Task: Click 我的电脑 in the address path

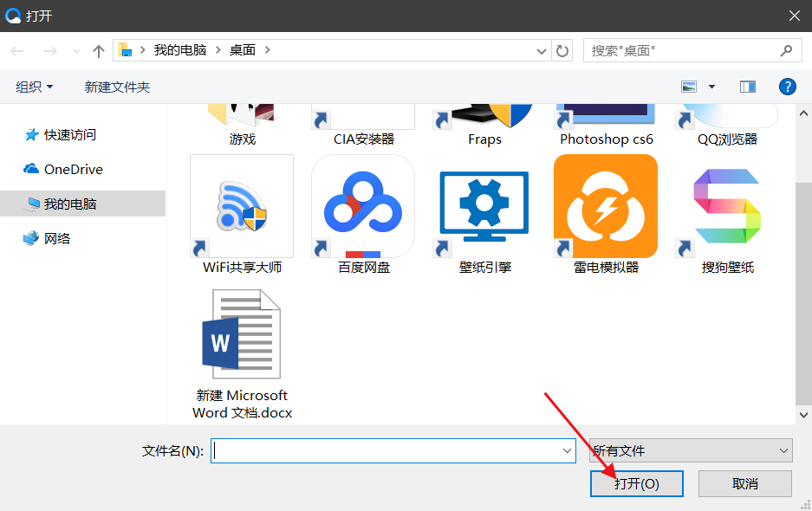Action: click(180, 50)
